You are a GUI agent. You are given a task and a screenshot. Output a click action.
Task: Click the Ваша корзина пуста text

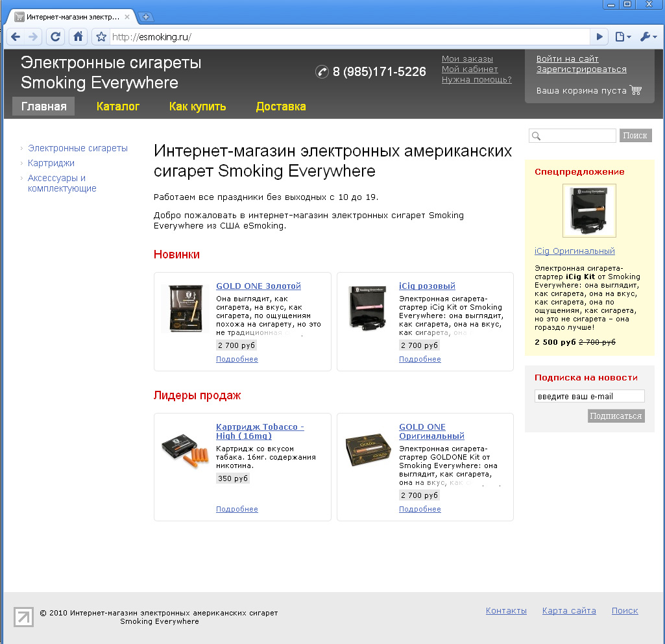581,90
